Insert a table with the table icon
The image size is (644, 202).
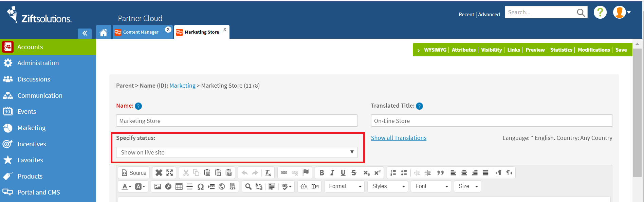click(179, 186)
